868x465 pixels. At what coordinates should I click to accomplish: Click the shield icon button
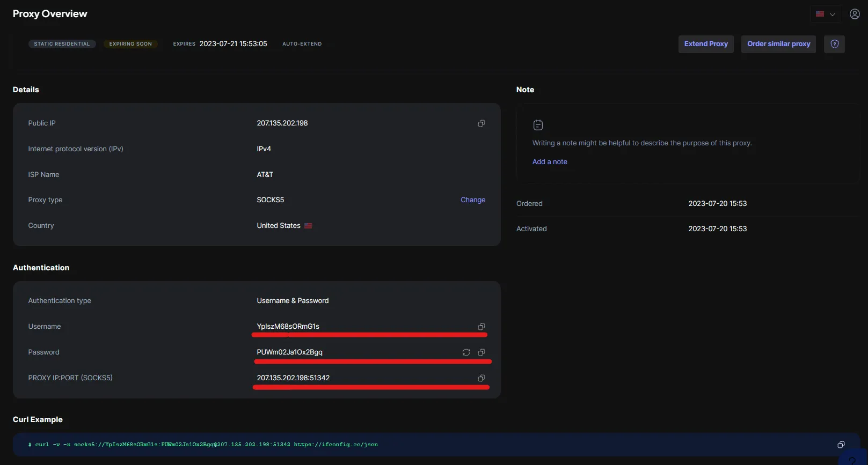[834, 44]
